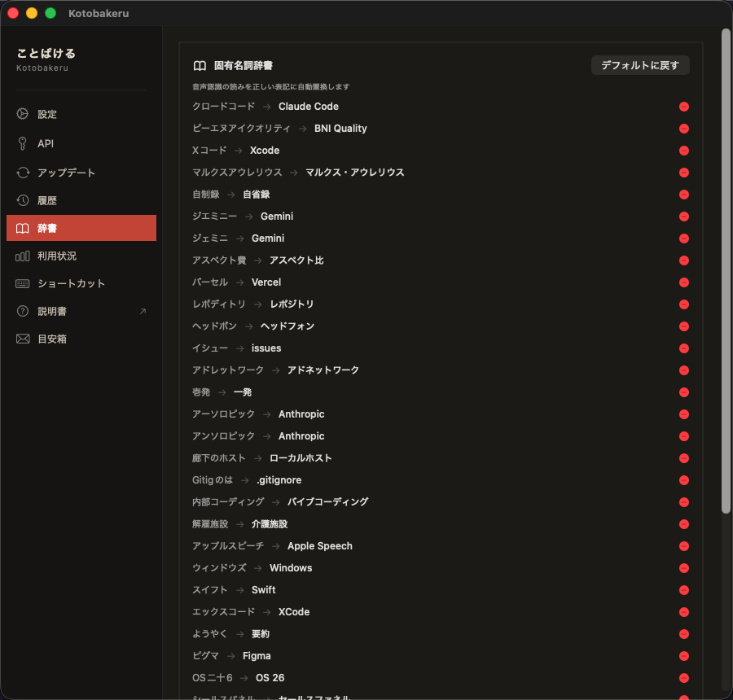Remove the Figma entry
Screen dimensions: 733x700
click(684, 656)
